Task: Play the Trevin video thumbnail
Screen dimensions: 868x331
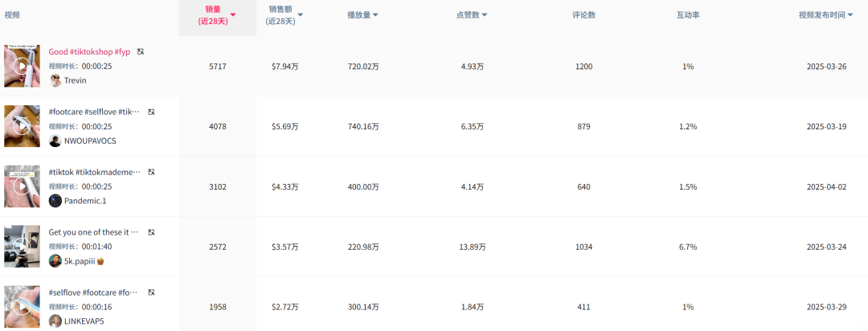Action: pos(22,66)
